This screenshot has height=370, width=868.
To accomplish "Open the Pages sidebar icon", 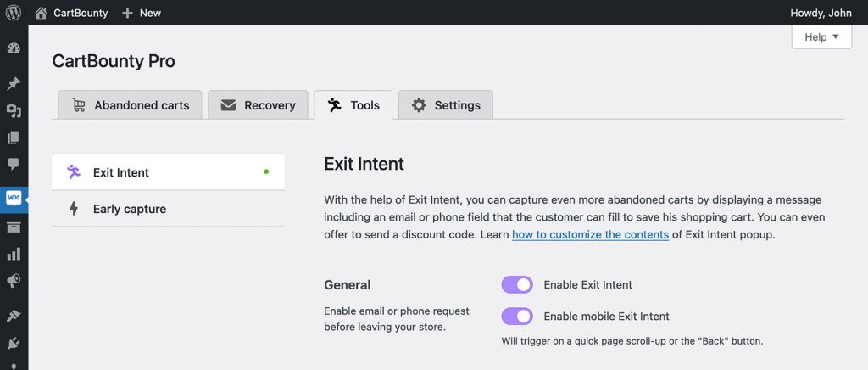I will point(14,137).
